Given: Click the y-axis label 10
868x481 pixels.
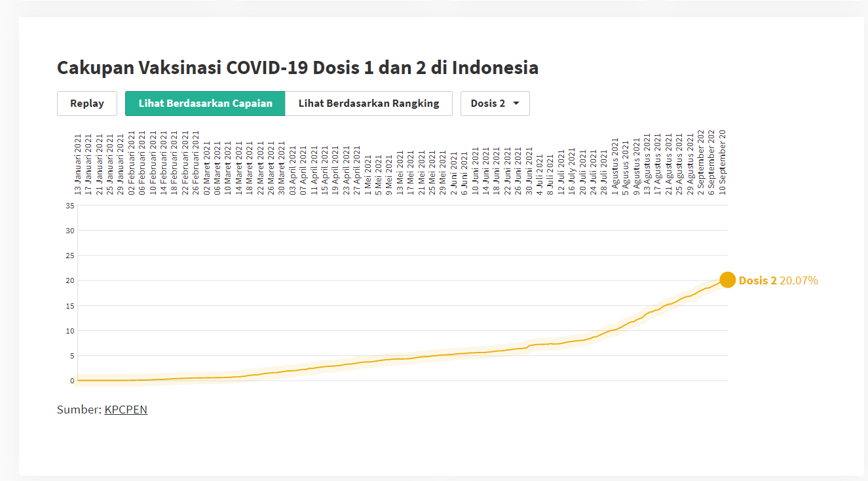Looking at the screenshot, I should 71,330.
